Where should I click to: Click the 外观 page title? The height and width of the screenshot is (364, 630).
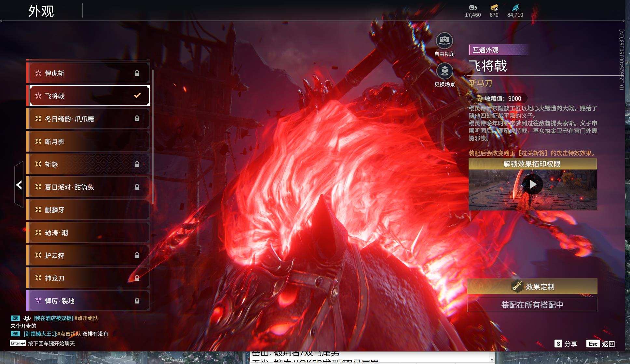pos(41,11)
